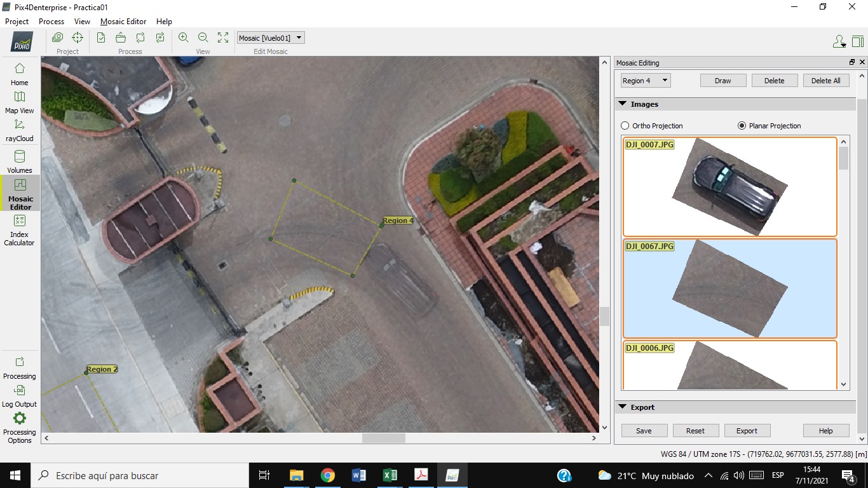Click the Zoom Out magnifier icon
Viewport: 868px width, 488px height.
(203, 37)
